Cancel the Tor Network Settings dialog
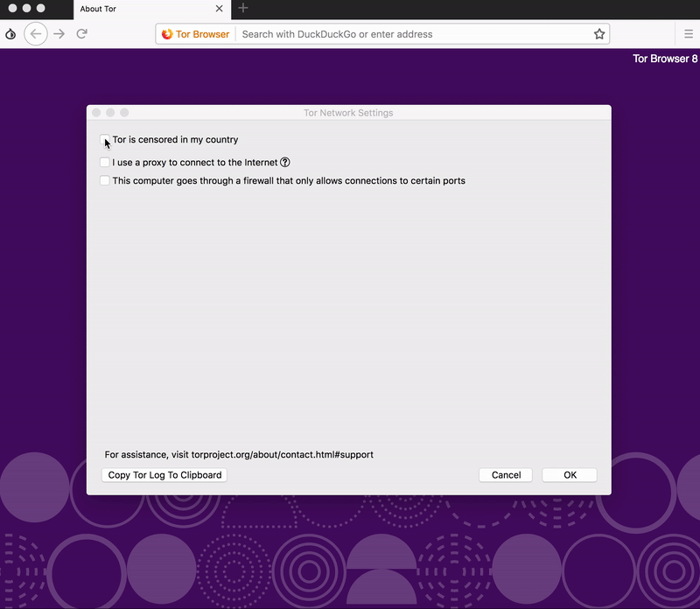The image size is (700, 609). pos(506,474)
